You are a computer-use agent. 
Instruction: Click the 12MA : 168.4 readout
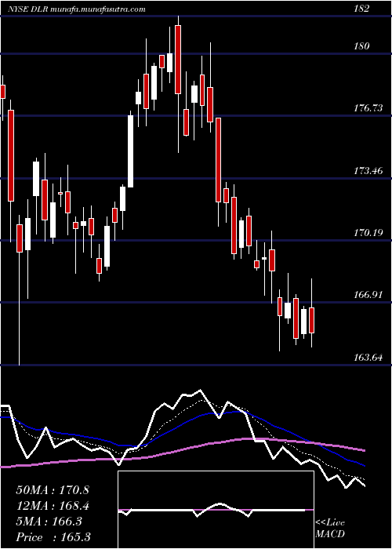click(53, 506)
